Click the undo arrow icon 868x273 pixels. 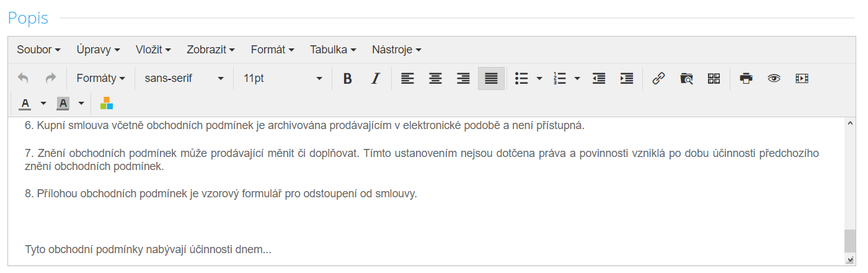pyautogui.click(x=23, y=78)
